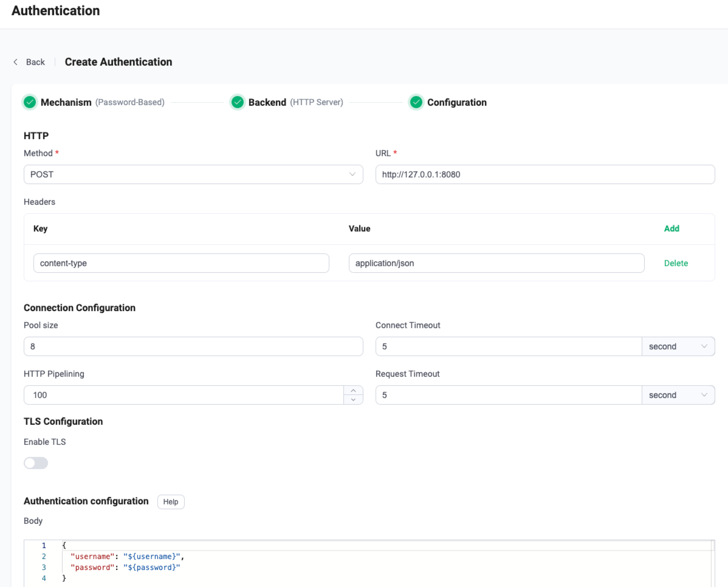Screen dimensions: 728x587
Task: Click the Back link
Action: (x=35, y=62)
